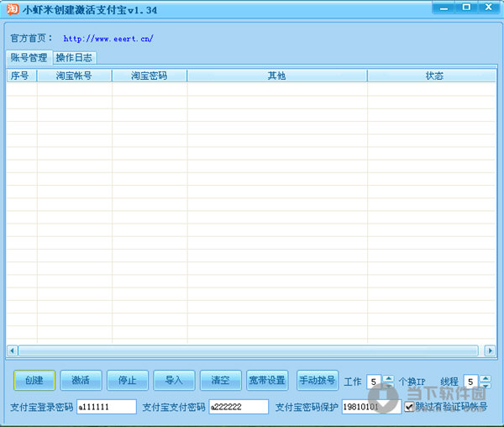504x427 pixels.
Task: Toggle the 跳过有验证码帐号 checkbox
Action: (x=409, y=407)
